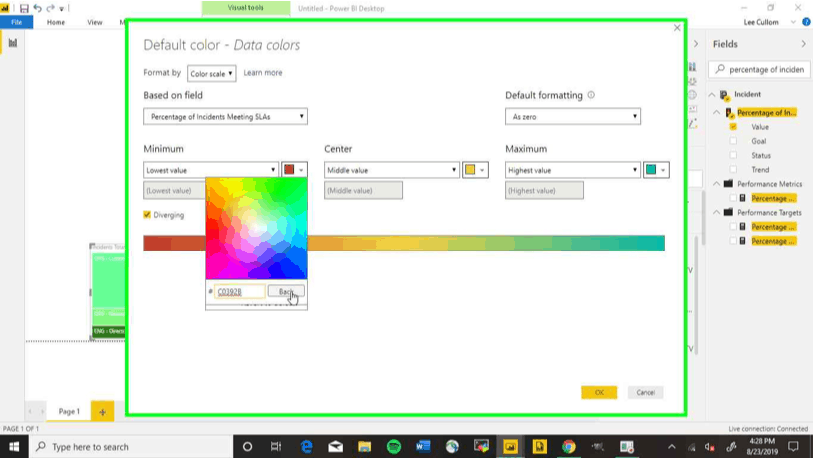This screenshot has width=814, height=460.
Task: Click the Performance Metrics folder icon
Action: (728, 184)
